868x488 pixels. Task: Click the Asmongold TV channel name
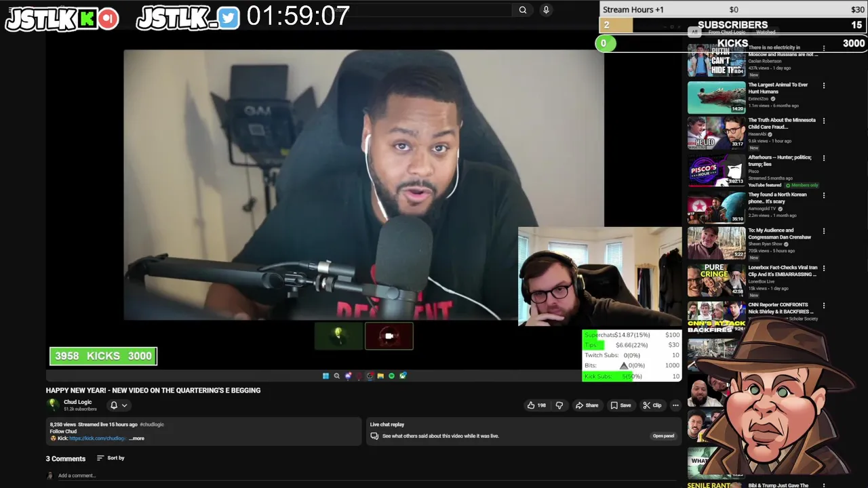[x=763, y=209]
